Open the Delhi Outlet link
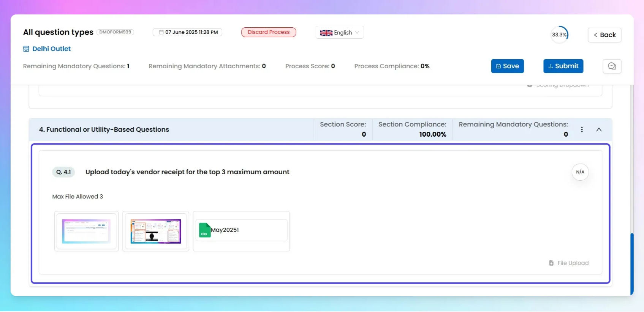Screen dimensions: 644x312 click(x=51, y=49)
